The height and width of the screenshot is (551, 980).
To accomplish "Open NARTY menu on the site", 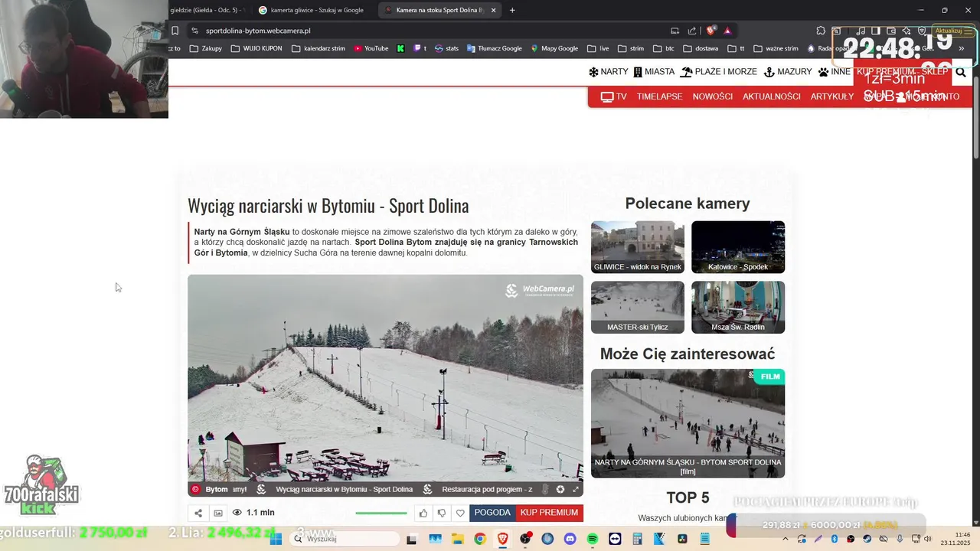I will pos(608,72).
